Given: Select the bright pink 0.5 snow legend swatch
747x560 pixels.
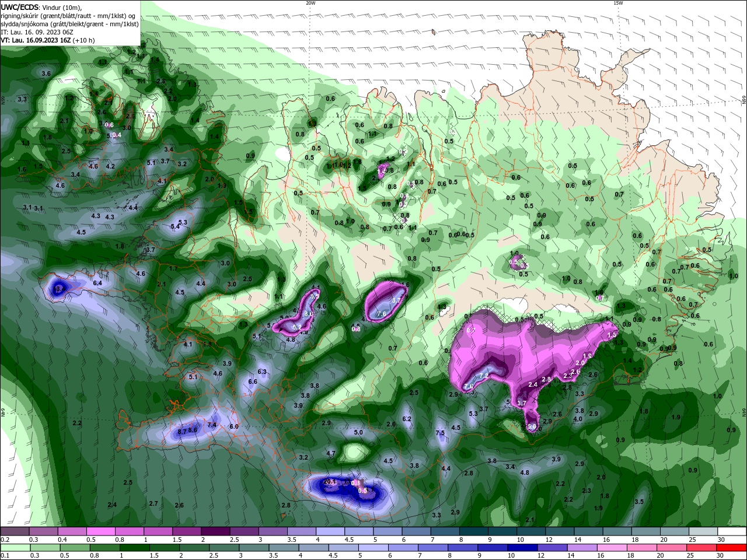Looking at the screenshot, I should click(x=100, y=531).
